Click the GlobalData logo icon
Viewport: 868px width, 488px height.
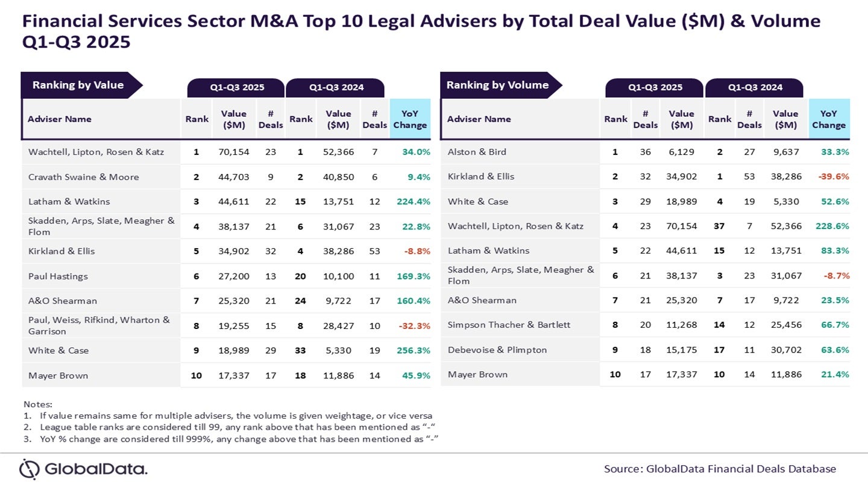click(29, 469)
